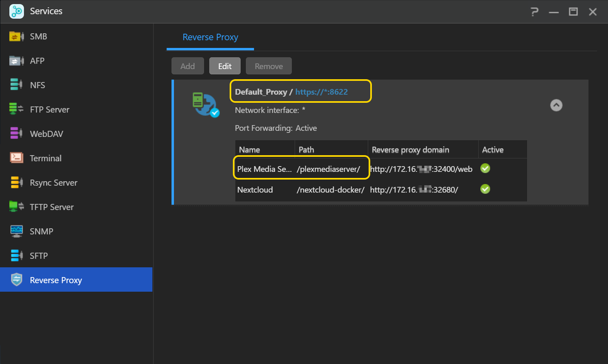608x364 pixels.
Task: Select SNMP in the sidebar
Action: [x=76, y=232]
